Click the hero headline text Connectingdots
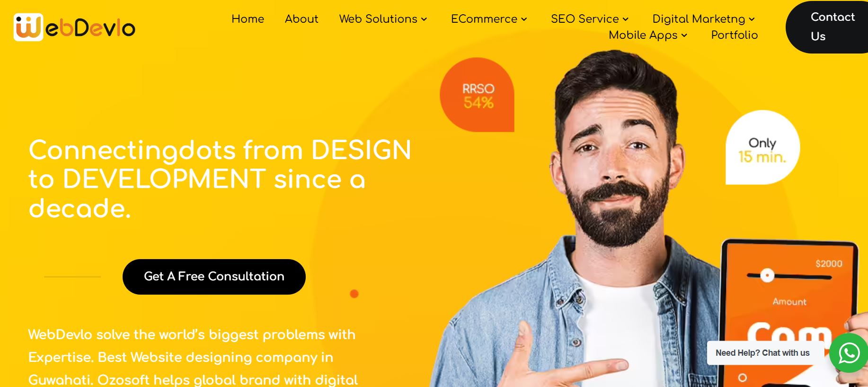The width and height of the screenshot is (868, 387). [x=132, y=150]
